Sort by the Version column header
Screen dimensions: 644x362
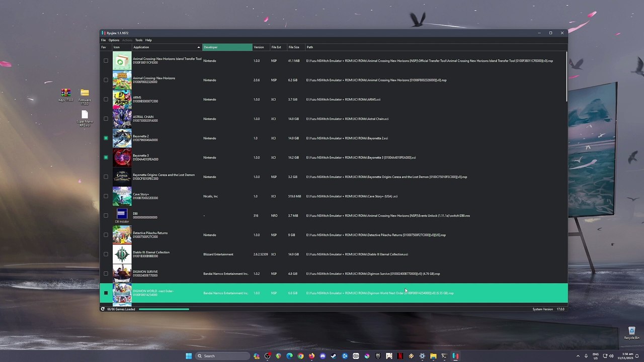(x=261, y=47)
